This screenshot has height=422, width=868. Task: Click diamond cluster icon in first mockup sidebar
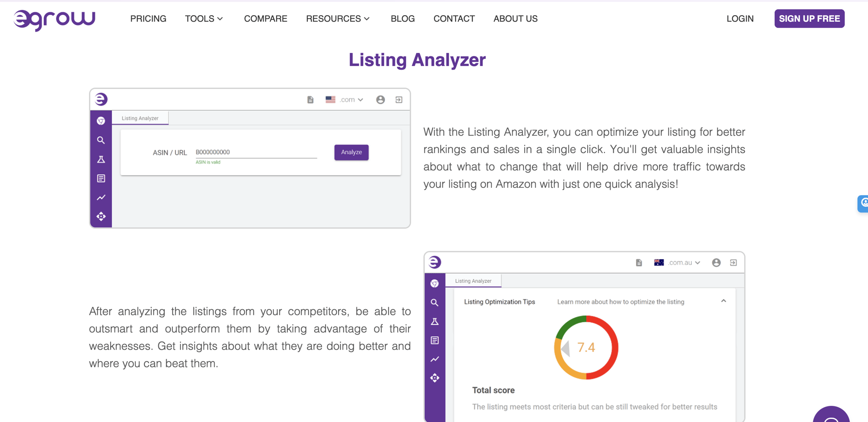[101, 216]
